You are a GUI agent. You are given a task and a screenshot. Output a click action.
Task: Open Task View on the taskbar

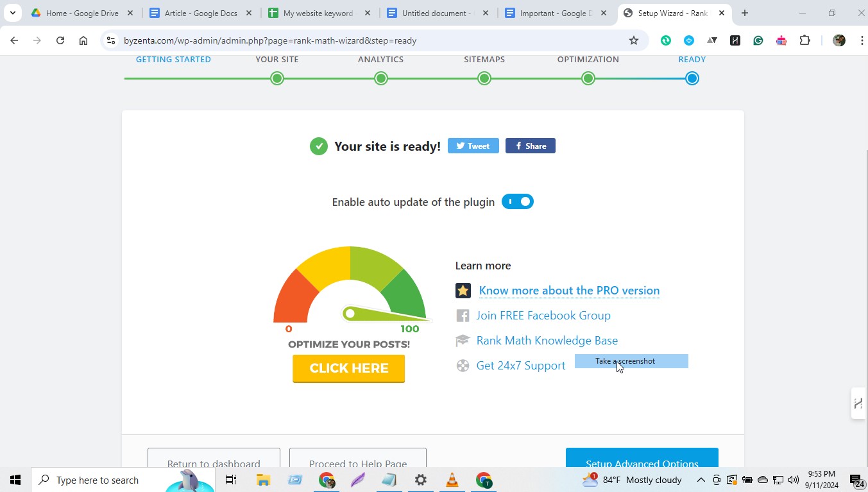(x=231, y=480)
